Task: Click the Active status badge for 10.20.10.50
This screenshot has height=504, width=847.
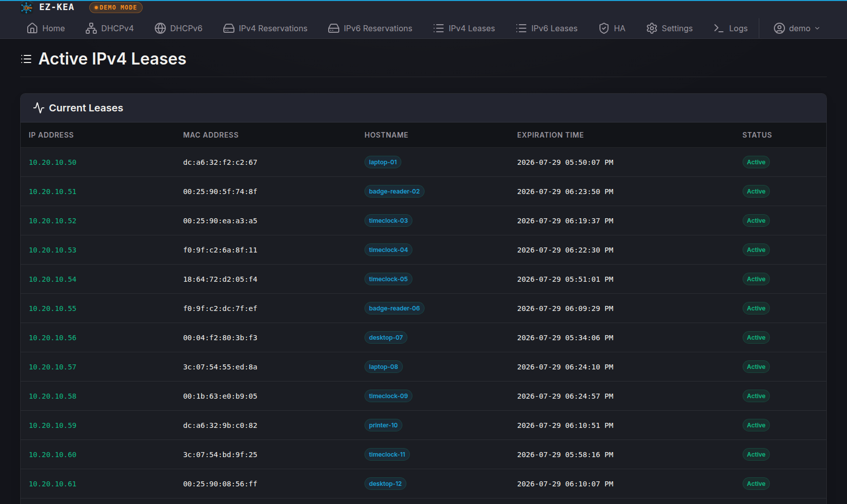Action: click(x=756, y=162)
